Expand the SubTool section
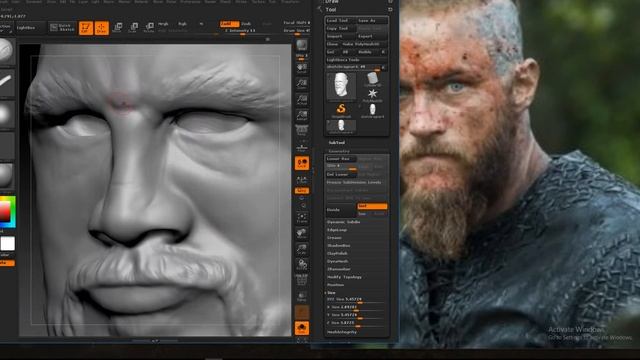 point(337,143)
